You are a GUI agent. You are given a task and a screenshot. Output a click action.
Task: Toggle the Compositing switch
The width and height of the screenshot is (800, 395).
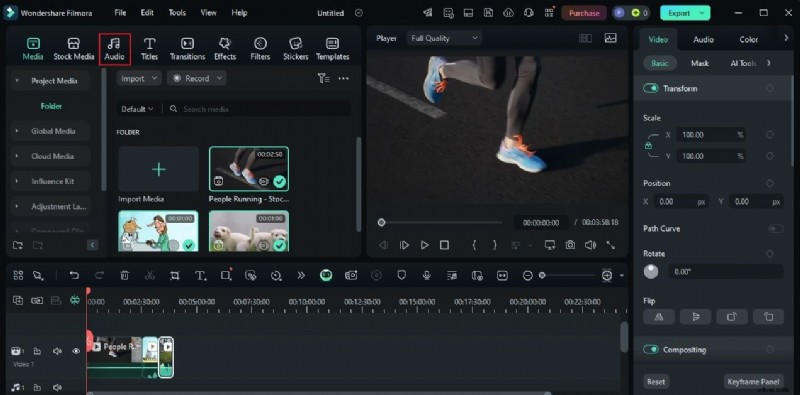(651, 350)
